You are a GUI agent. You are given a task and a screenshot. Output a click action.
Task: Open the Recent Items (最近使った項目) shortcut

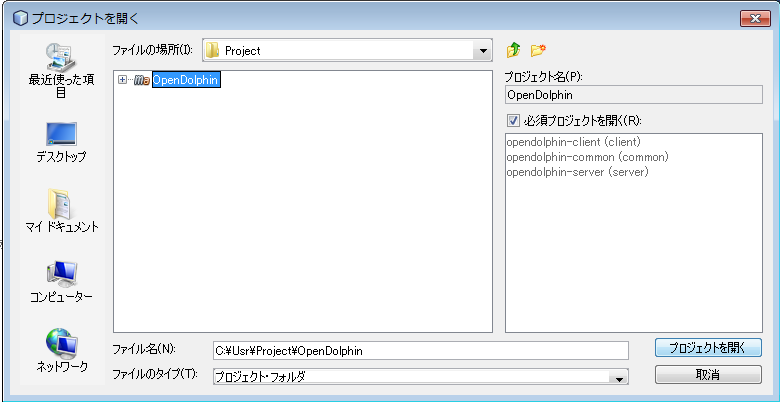pos(61,70)
